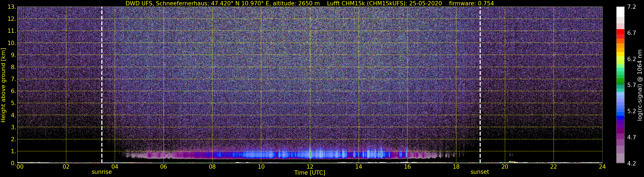Screen dimensions: 644x177
Task: Click the x-axis tick label '16'
Action: (407, 167)
